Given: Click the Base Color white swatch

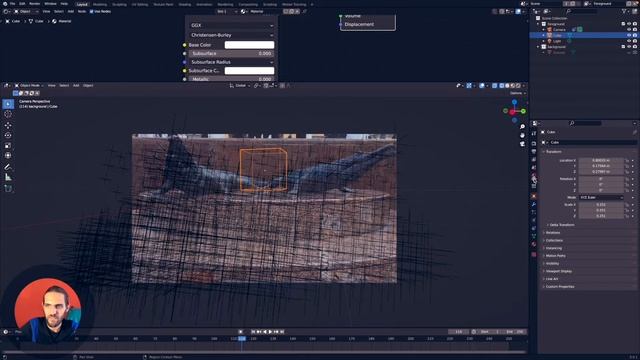Looking at the screenshot, I should click(x=249, y=45).
